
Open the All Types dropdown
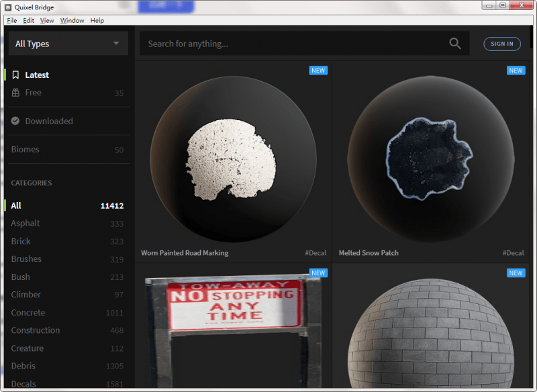pyautogui.click(x=66, y=44)
